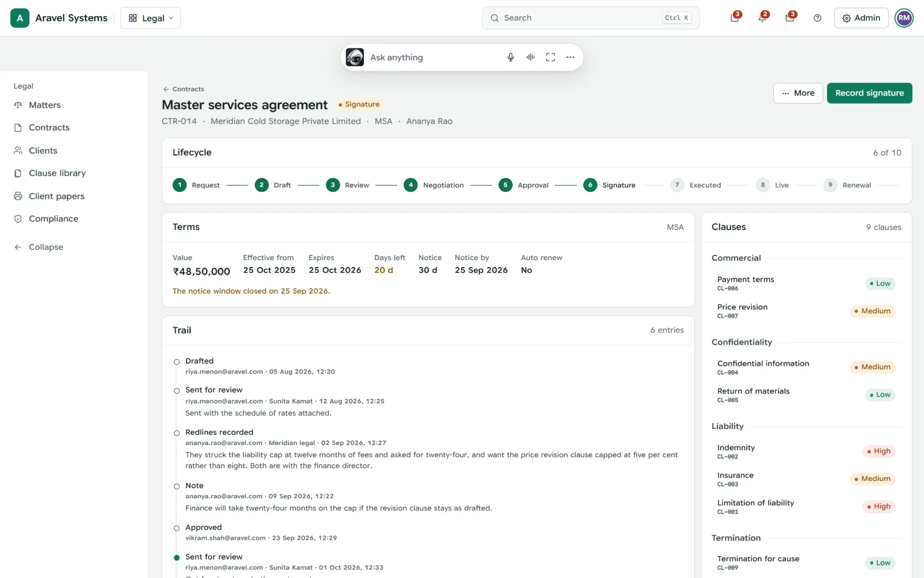Screen dimensions: 924x578
Task: Open the help question mark icon
Action: (x=817, y=18)
